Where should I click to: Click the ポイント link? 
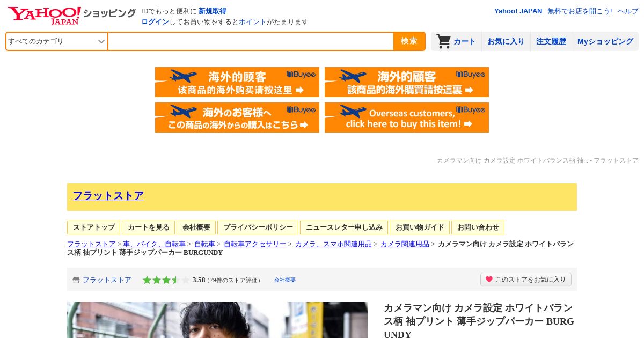(253, 21)
